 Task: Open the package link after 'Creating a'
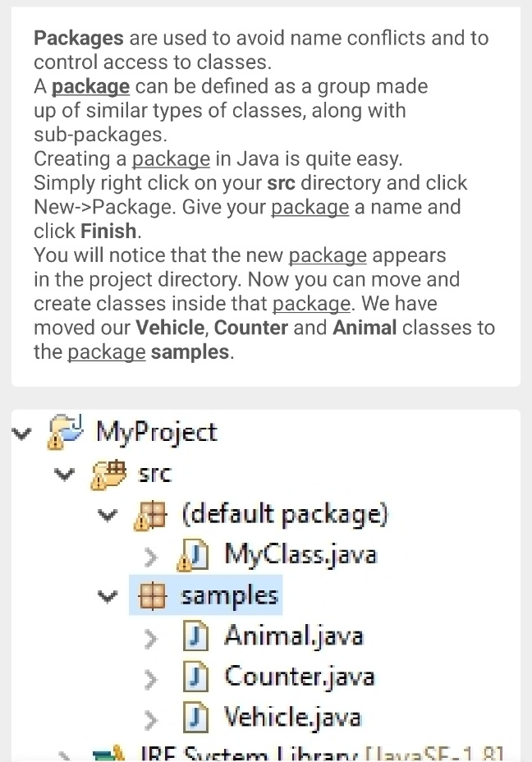[x=171, y=159]
